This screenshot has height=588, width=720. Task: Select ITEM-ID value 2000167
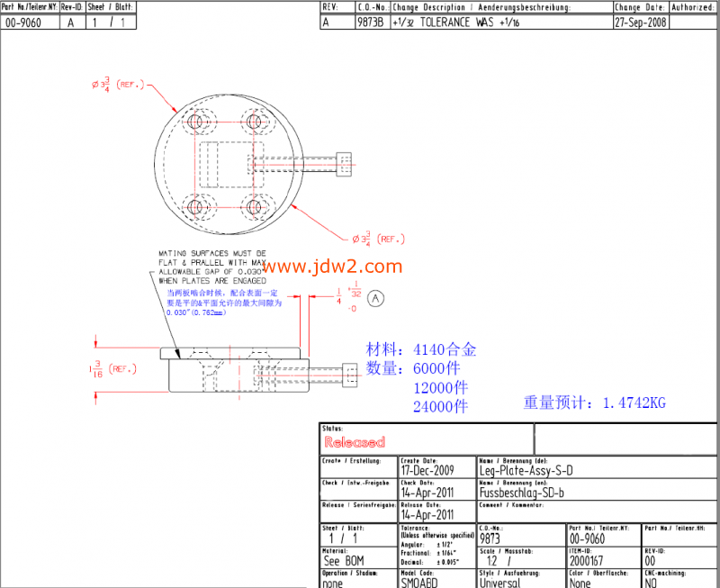[x=587, y=561]
